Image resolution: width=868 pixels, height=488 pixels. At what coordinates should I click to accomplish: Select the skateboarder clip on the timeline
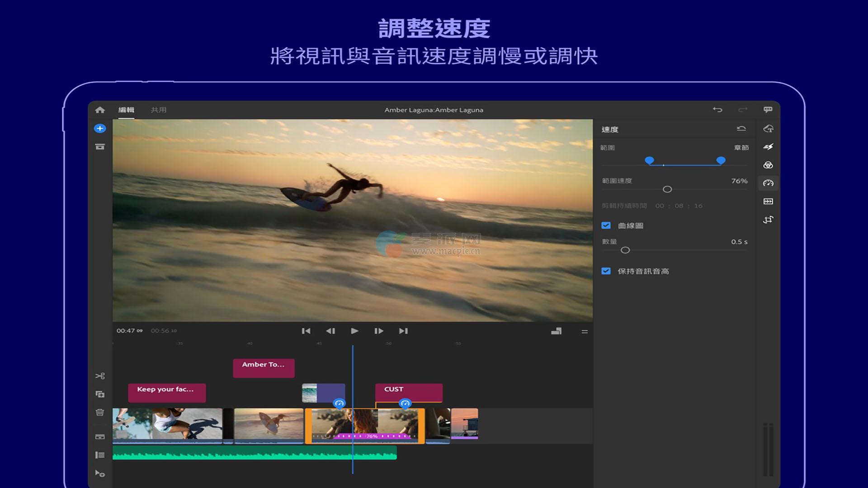[x=167, y=425]
